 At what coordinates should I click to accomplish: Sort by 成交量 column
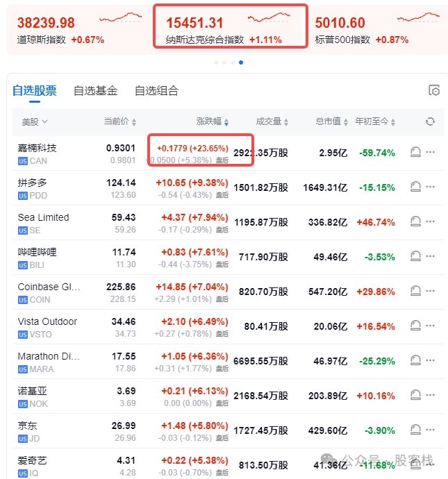(x=272, y=121)
